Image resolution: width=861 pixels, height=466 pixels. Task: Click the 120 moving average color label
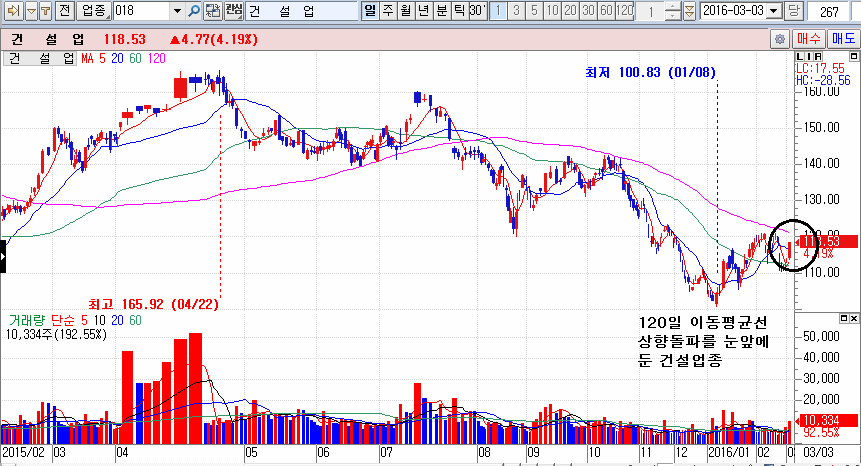pyautogui.click(x=157, y=59)
